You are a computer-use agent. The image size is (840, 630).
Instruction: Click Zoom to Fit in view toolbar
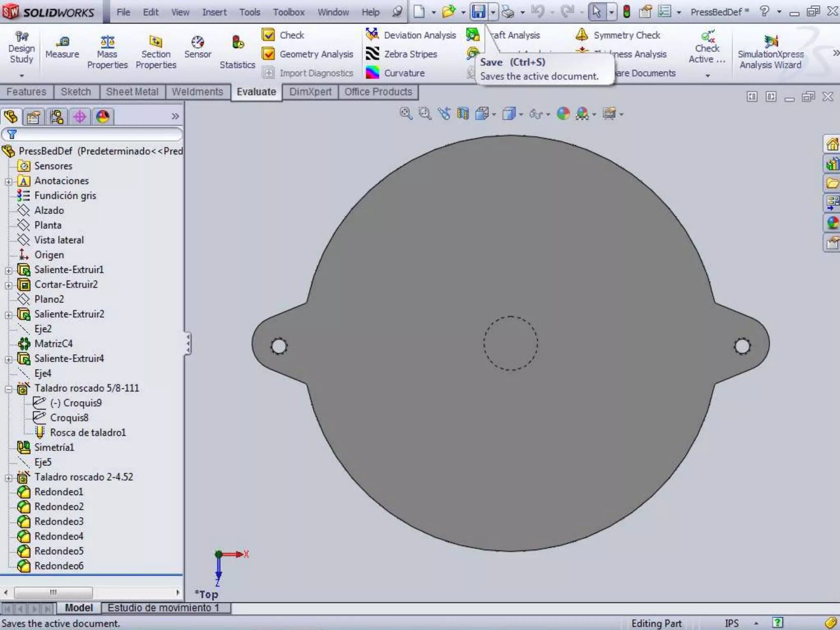click(x=406, y=114)
